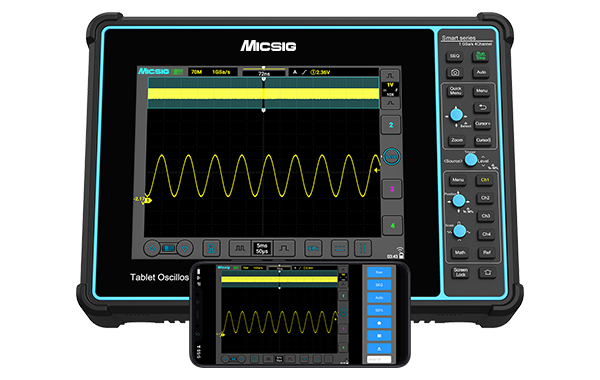The height and width of the screenshot is (380, 600).
Task: Tap the square icon button in the phone app
Action: (x=379, y=336)
